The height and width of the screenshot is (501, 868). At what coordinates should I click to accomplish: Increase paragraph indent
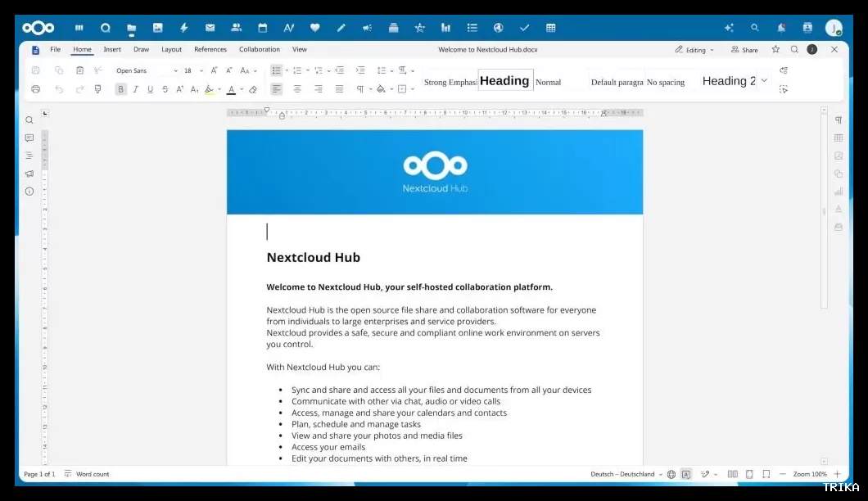(360, 70)
